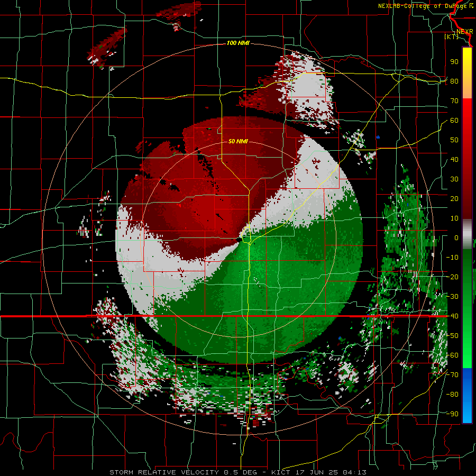Click the legend value "30"
The width and height of the screenshot is (476, 476).
[454, 179]
